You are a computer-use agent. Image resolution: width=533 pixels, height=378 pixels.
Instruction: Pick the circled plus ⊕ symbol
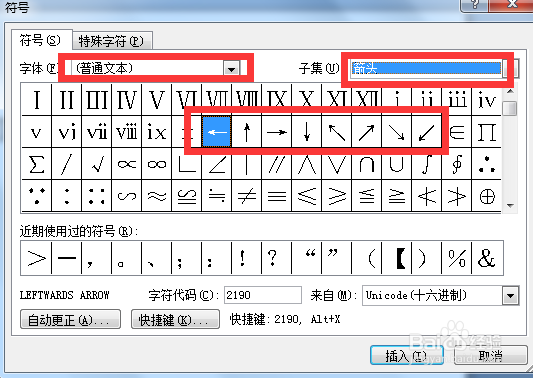click(x=486, y=196)
